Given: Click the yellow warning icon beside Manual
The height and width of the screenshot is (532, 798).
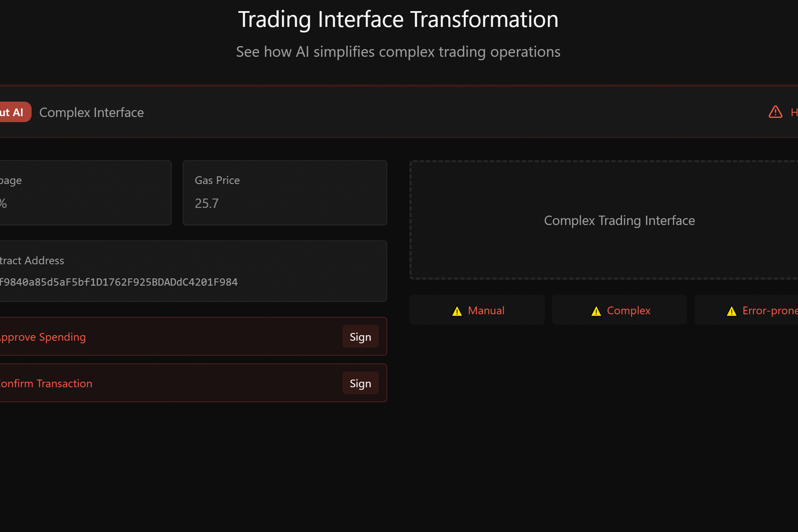Looking at the screenshot, I should (457, 311).
